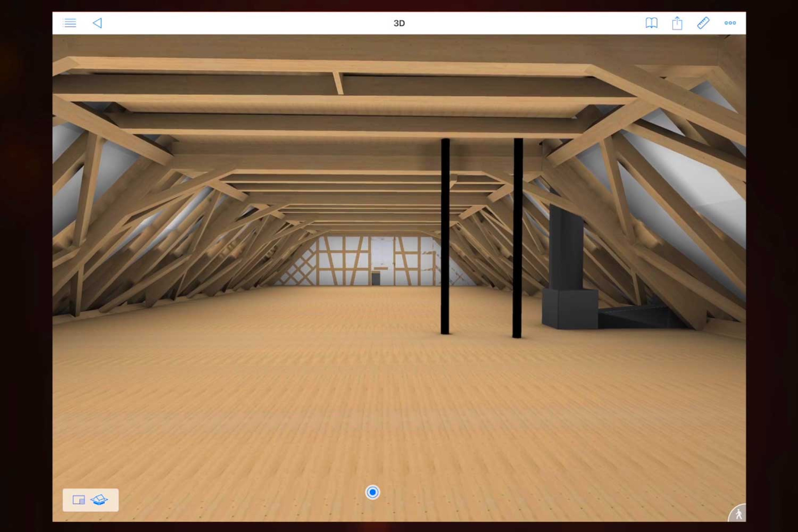The height and width of the screenshot is (532, 798).
Task: Tap the back triangle arrow
Action: click(97, 23)
